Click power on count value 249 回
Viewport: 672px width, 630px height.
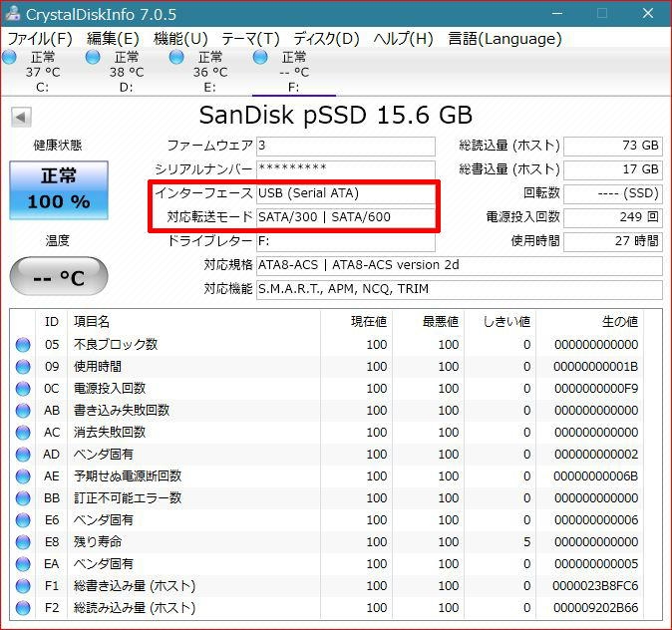pos(613,218)
